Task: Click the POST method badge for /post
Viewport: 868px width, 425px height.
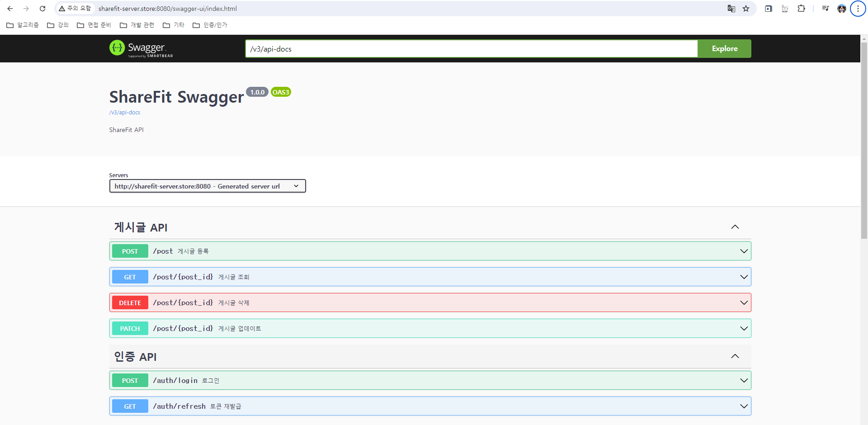Action: click(x=130, y=251)
